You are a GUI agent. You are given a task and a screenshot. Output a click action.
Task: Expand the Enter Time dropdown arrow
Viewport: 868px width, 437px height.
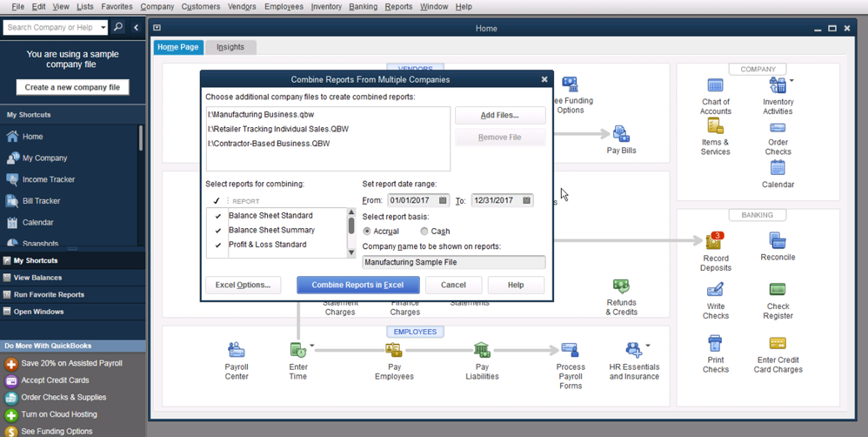tap(311, 345)
